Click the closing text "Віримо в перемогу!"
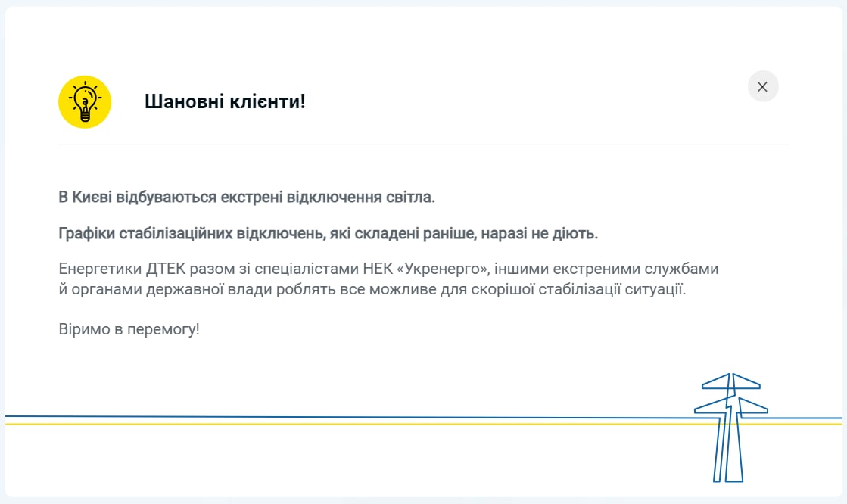Viewport: 847px width, 504px height. point(129,330)
